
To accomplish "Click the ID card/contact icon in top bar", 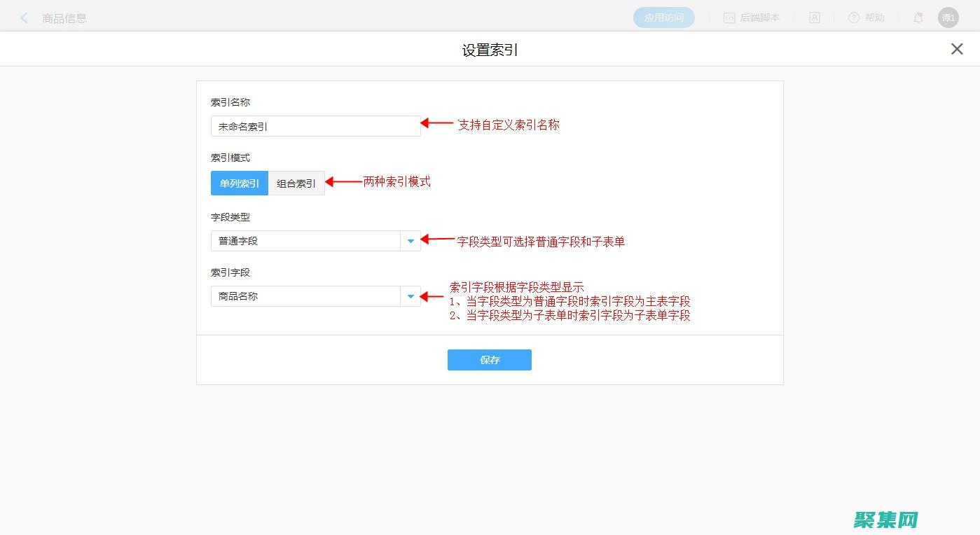I will click(814, 18).
